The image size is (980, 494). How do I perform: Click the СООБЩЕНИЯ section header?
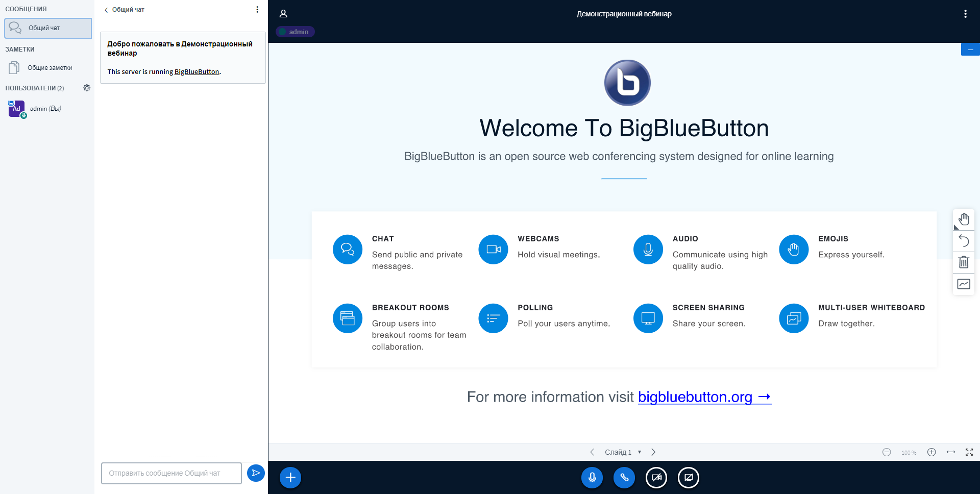pyautogui.click(x=26, y=9)
